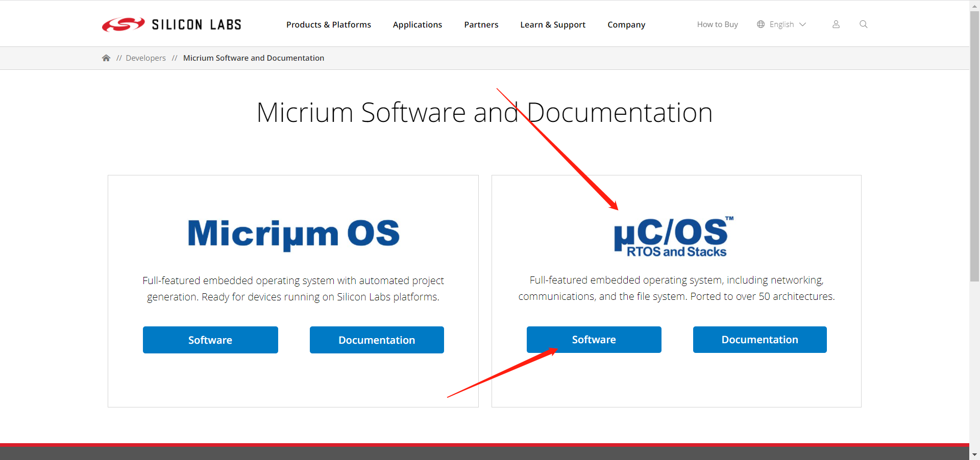
Task: Open the Applications menu
Action: click(417, 24)
